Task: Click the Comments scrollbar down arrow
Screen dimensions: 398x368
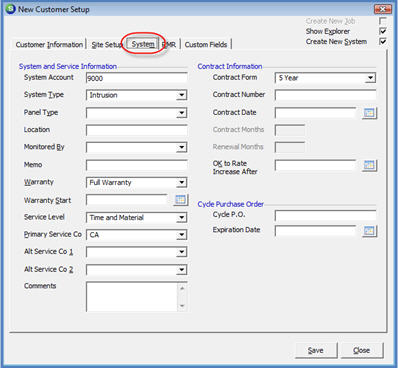Action: (182, 306)
